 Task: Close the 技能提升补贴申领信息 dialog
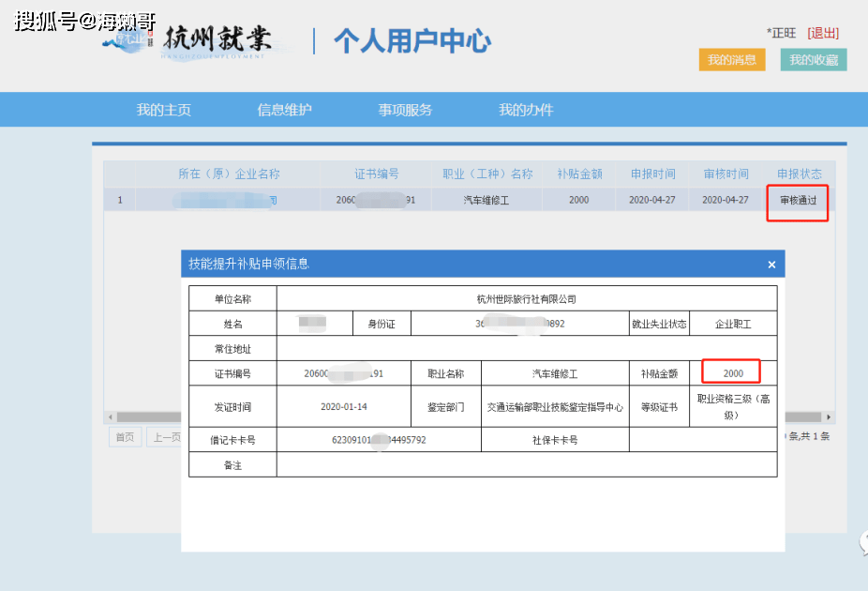pyautogui.click(x=771, y=265)
